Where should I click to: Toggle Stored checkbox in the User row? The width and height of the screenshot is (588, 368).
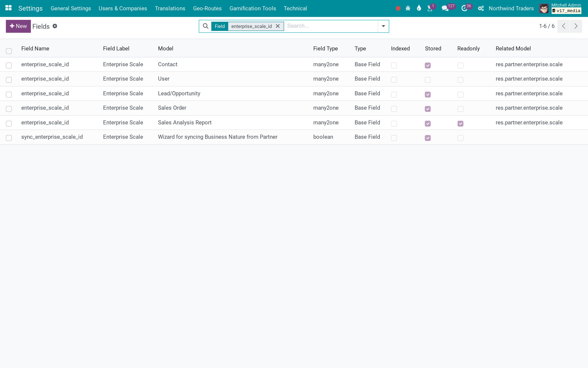428,80
